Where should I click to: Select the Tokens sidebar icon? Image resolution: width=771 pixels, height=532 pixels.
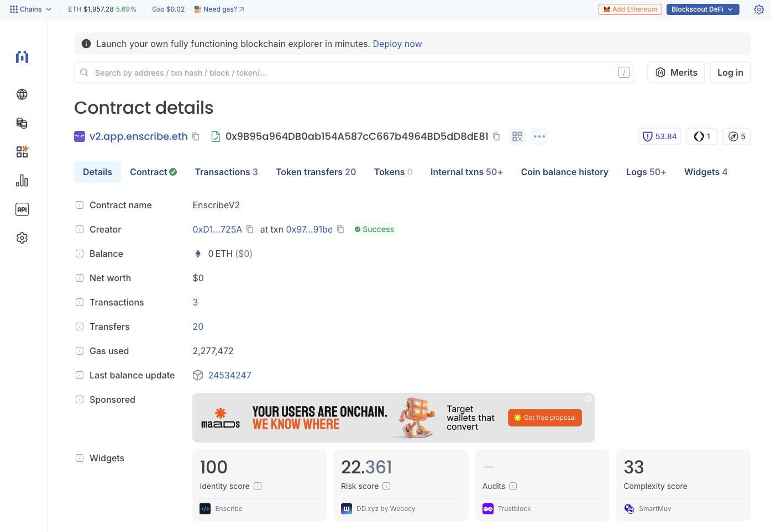point(22,123)
